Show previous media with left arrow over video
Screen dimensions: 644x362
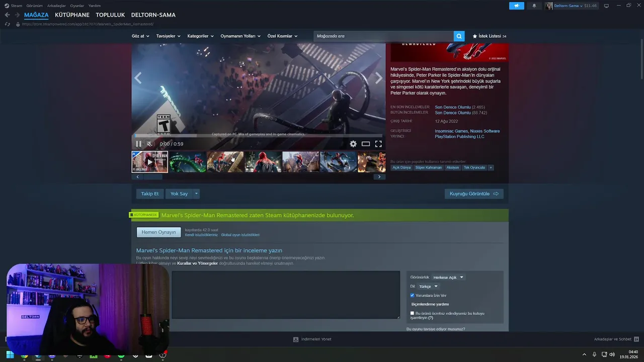click(138, 78)
